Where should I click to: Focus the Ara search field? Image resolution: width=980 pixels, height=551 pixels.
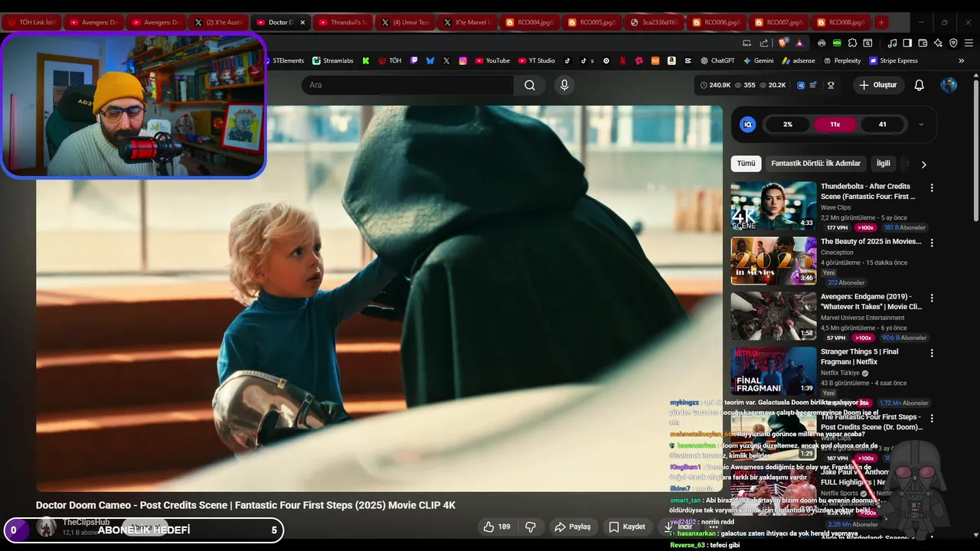(407, 85)
